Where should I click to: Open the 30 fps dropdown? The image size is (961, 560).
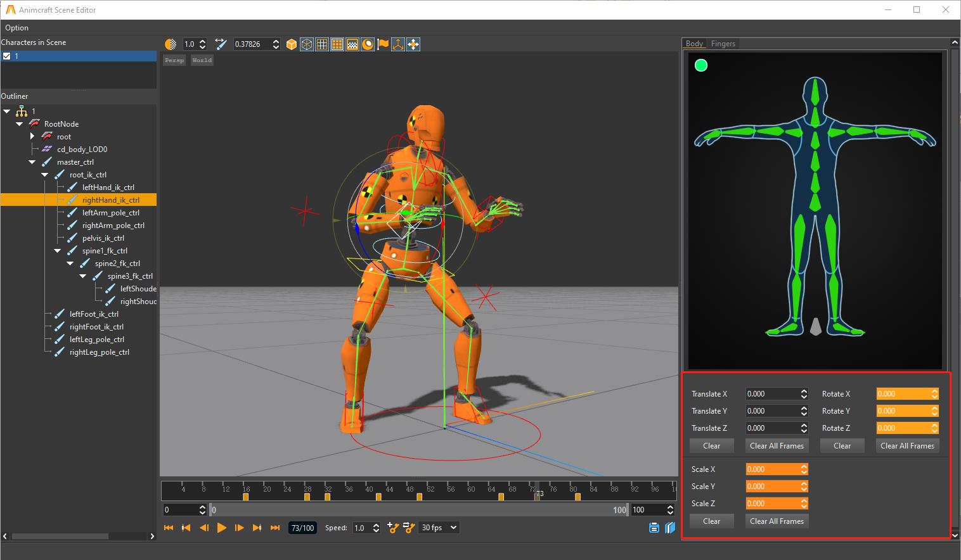(x=439, y=528)
